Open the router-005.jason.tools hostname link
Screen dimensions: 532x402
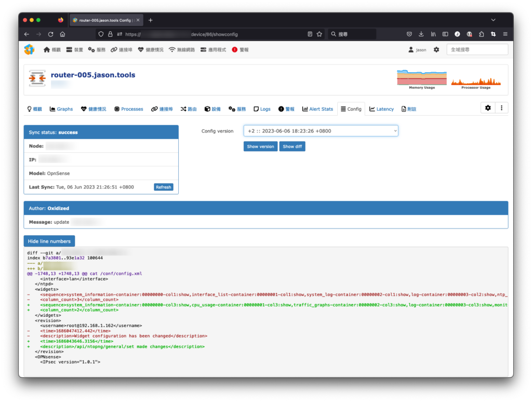tap(93, 75)
